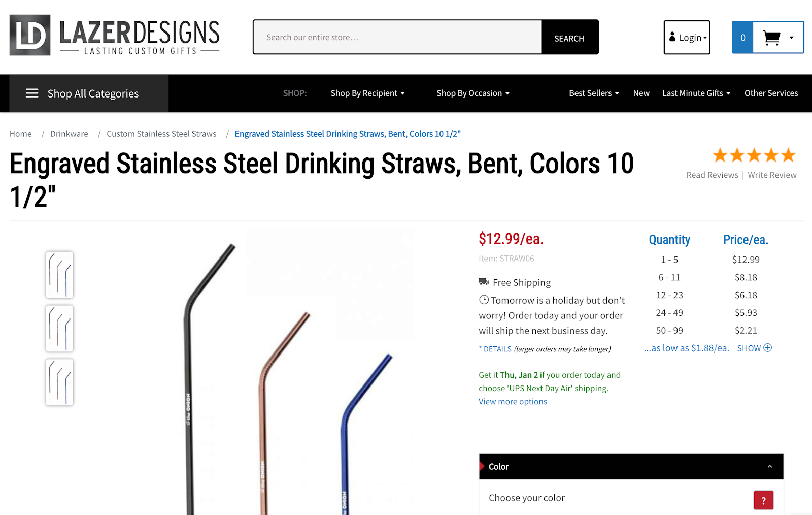This screenshot has width=812, height=515.
Task: Open the Shop By Occasion dropdown
Action: point(472,93)
